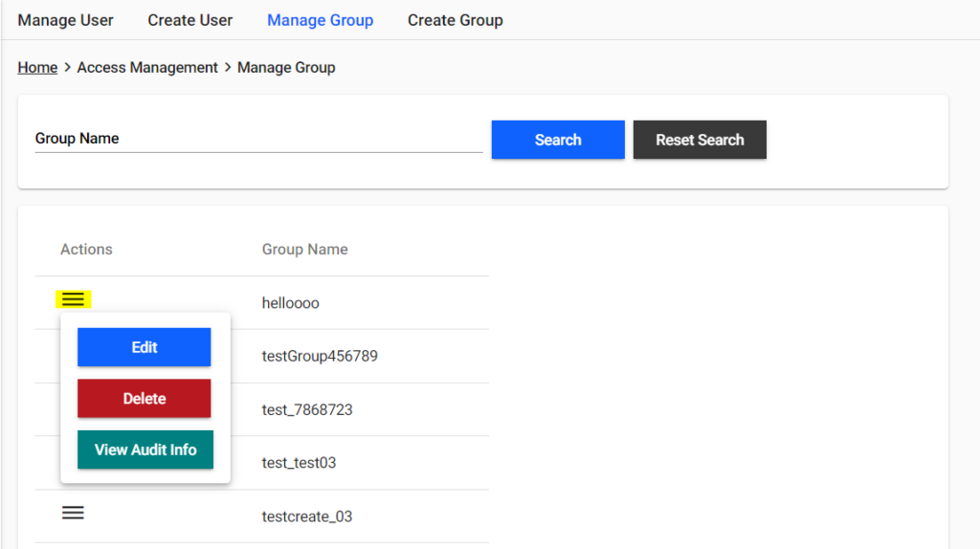Image resolution: width=980 pixels, height=549 pixels.
Task: Go to the Create Group tab
Action: coord(455,20)
